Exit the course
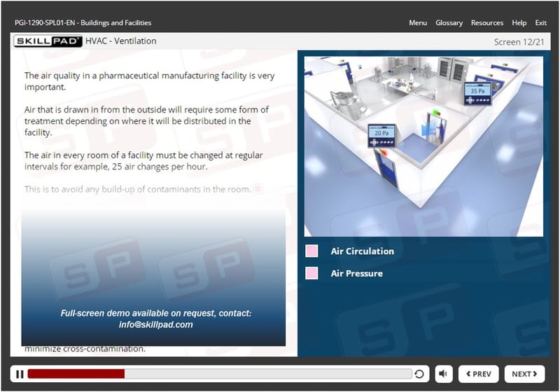560x392 pixels. coord(541,23)
